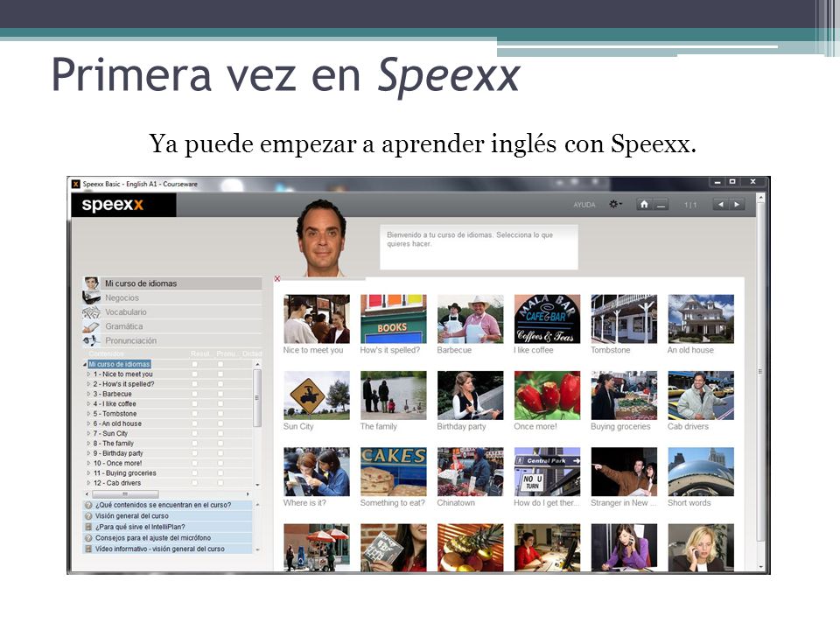Image resolution: width=840 pixels, height=630 pixels.
Task: Tick first checkbox for 6 - An old house
Action: (x=194, y=423)
